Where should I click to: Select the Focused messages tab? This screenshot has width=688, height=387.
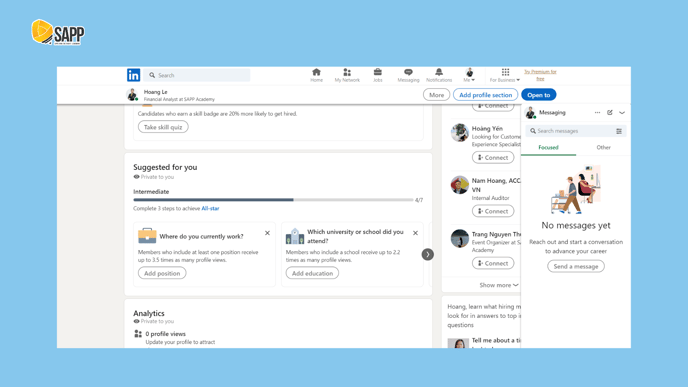click(x=548, y=147)
